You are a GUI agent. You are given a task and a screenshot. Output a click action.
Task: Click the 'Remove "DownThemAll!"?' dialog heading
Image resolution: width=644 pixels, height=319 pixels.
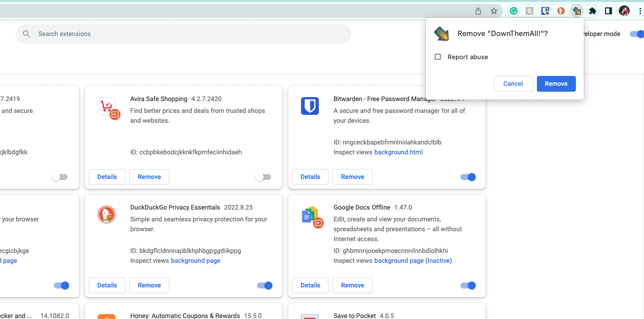(502, 34)
